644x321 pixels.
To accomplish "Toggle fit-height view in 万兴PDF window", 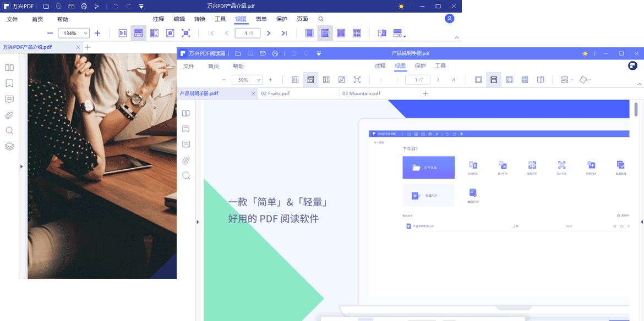I will 155,33.
